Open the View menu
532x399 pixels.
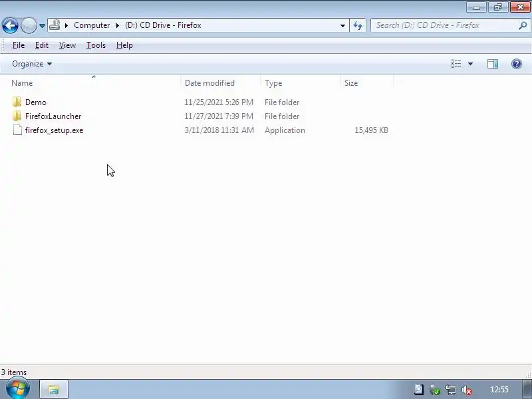(67, 45)
